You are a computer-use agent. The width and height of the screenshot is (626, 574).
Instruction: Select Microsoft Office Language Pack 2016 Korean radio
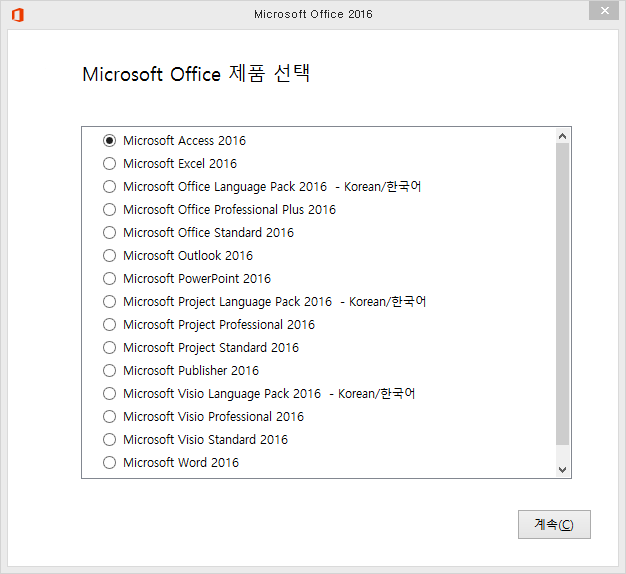point(109,186)
